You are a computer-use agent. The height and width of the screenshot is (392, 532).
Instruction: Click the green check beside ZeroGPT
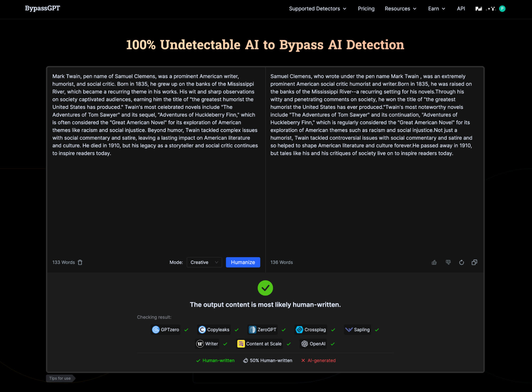[x=283, y=330]
